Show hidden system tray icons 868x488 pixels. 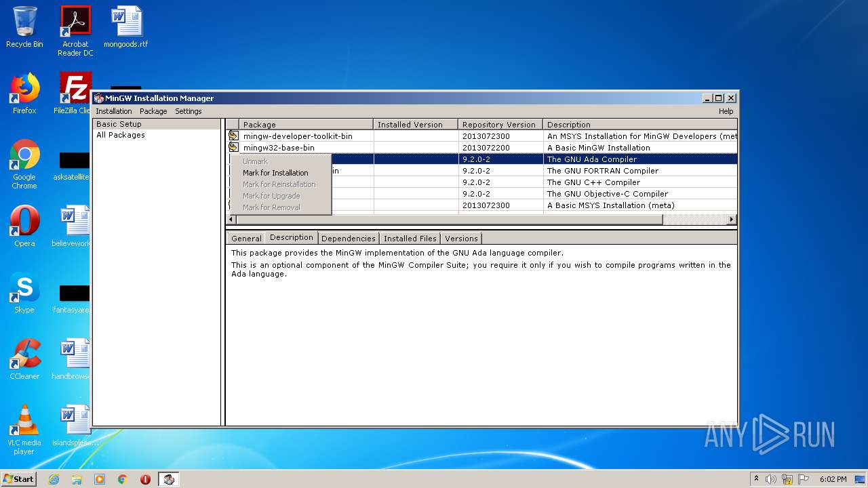756,479
